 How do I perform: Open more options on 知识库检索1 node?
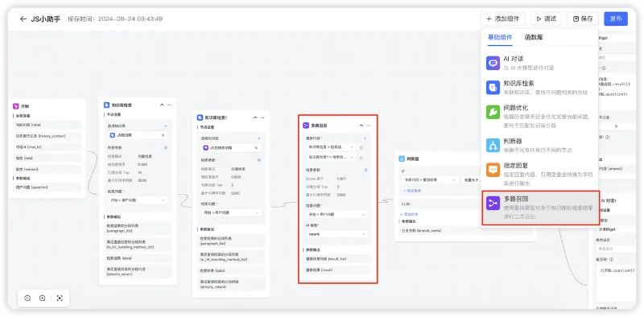click(x=263, y=117)
